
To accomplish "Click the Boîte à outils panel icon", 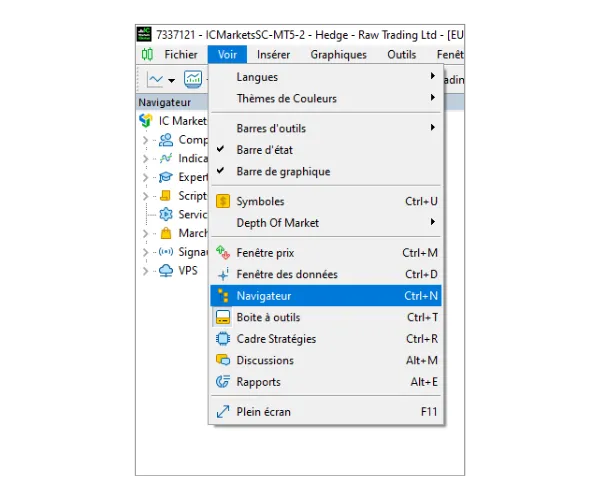I will [223, 317].
